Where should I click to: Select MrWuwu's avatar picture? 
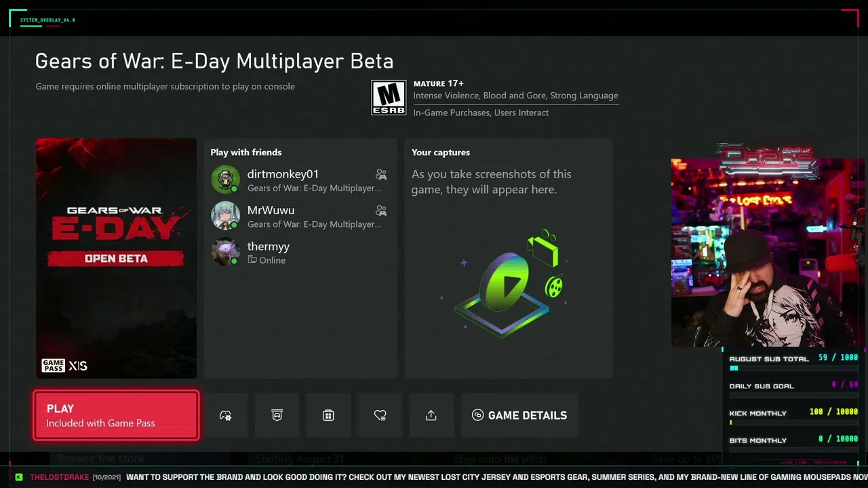225,216
